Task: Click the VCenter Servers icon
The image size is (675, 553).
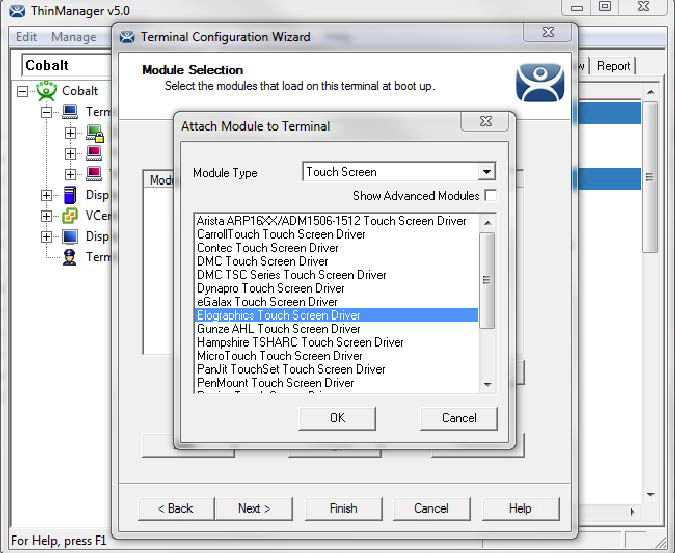Action: click(70, 215)
